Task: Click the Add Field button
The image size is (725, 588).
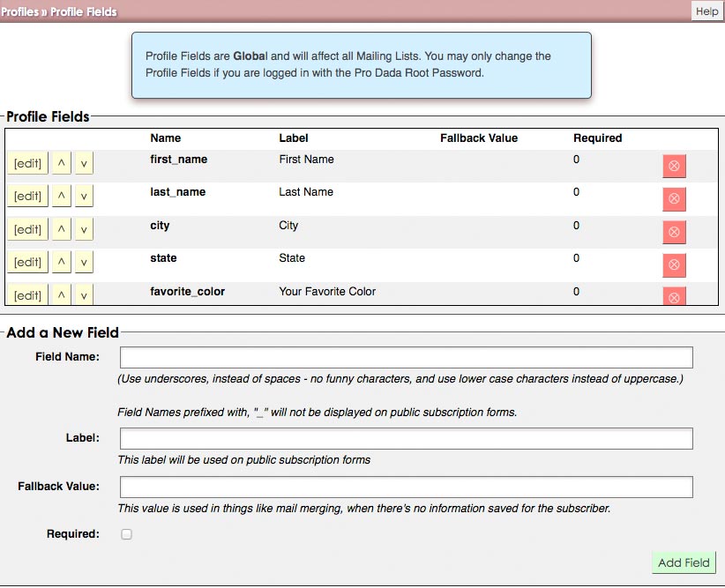Action: [684, 563]
